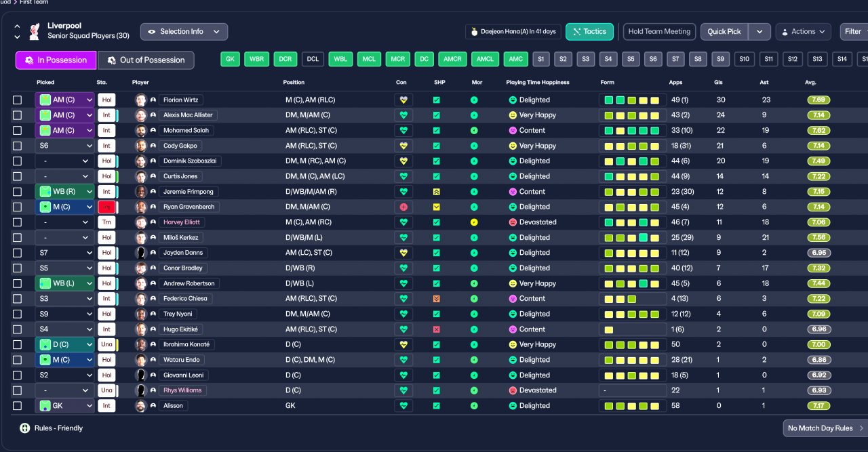Click Wataru Endo's sharpness check icon
This screenshot has width=868, height=452.
coord(437,360)
